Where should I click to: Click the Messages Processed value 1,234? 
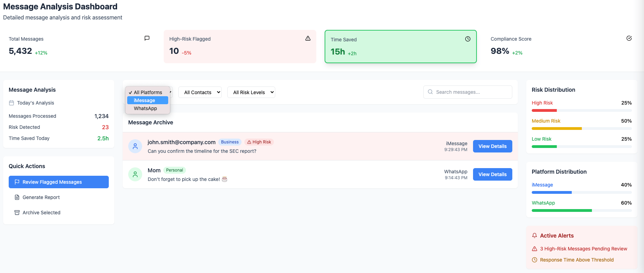pos(101,116)
